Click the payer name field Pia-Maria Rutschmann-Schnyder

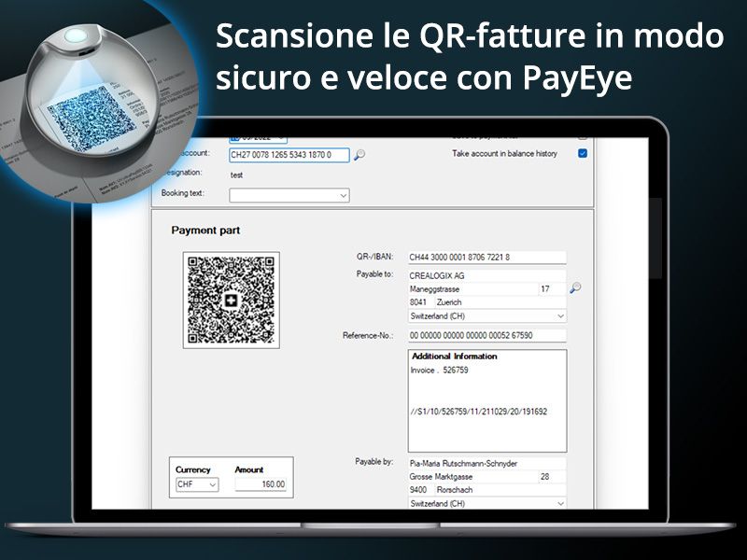487,463
